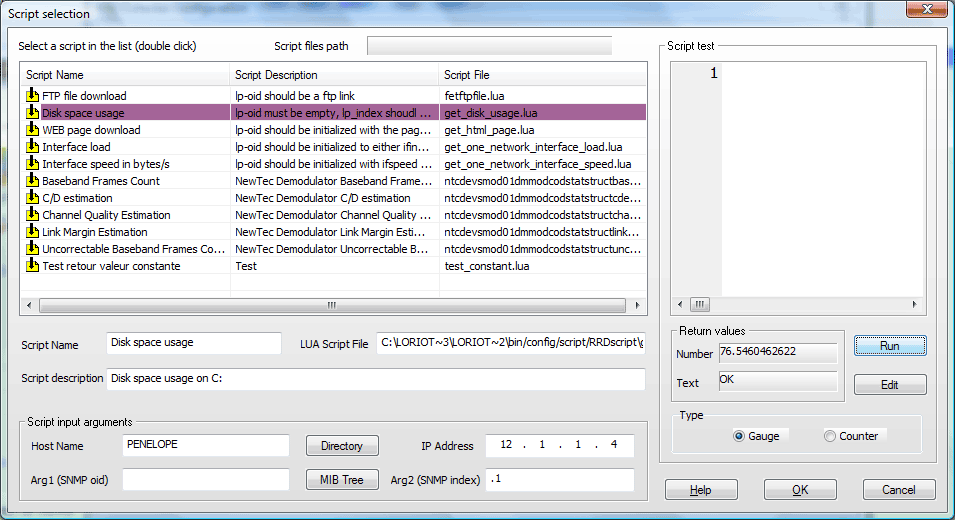The image size is (955, 520).
Task: Click the WEB page download script icon
Action: 32,129
